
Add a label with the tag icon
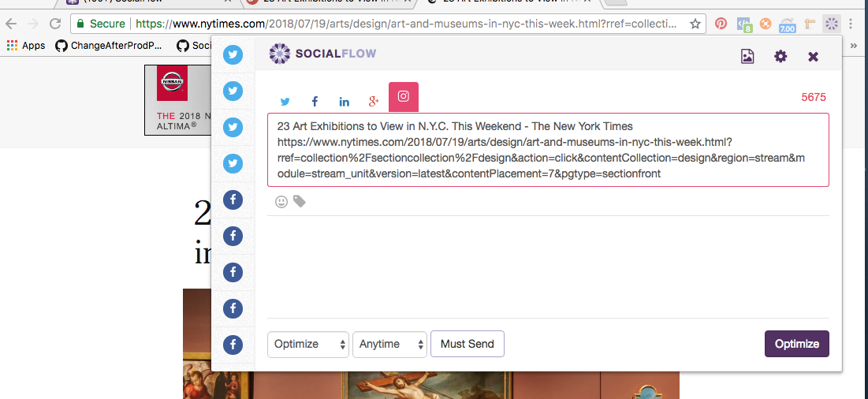[x=300, y=201]
